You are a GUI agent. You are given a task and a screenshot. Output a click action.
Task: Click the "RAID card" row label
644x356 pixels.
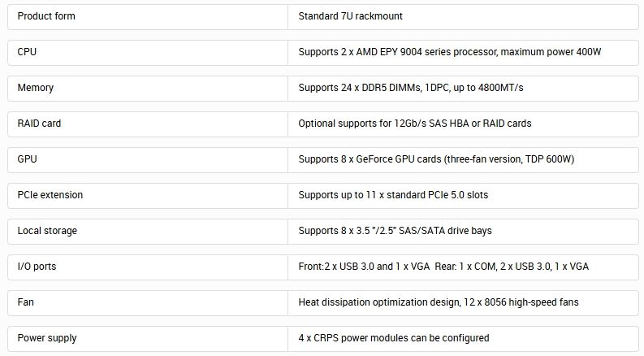(x=39, y=124)
